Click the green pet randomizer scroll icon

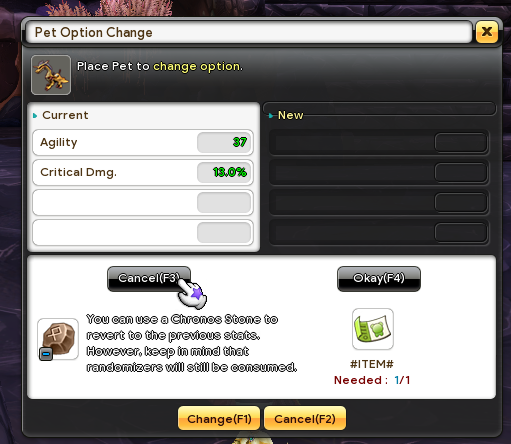point(373,329)
